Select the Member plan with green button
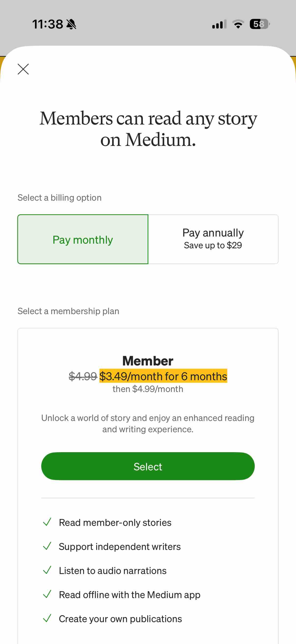The width and height of the screenshot is (296, 644). tap(148, 466)
